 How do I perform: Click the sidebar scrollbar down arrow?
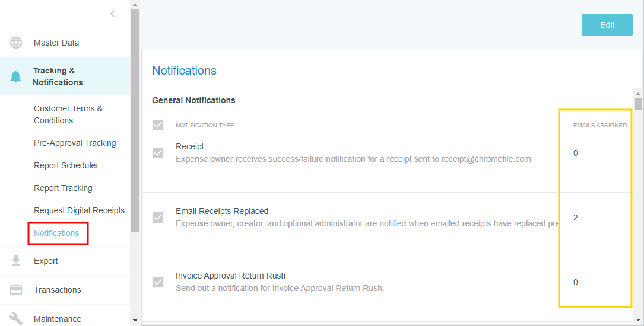tap(135, 321)
